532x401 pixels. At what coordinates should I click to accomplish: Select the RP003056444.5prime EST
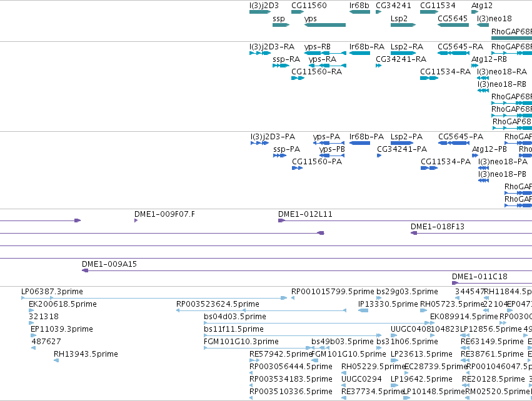251,373
